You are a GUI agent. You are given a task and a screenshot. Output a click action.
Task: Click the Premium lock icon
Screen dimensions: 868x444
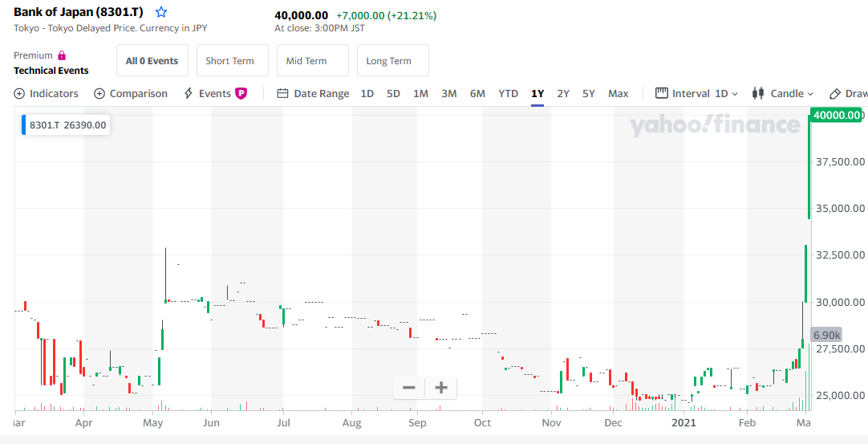tap(62, 55)
